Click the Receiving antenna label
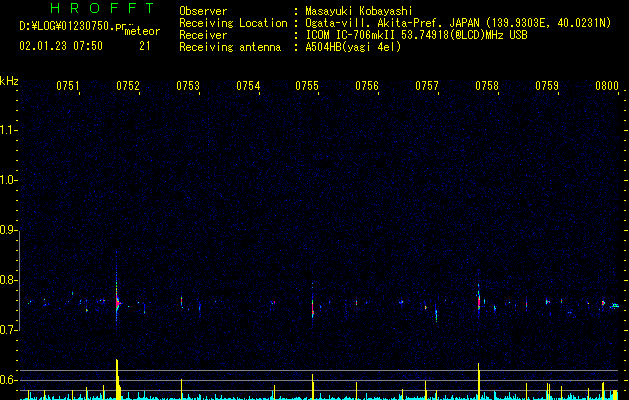The image size is (629, 400). point(230,47)
